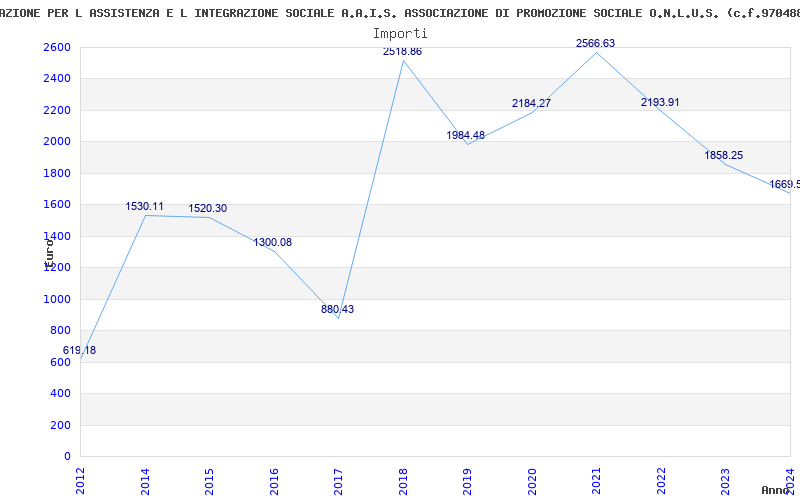Click the Euro y-axis title
The width and height of the screenshot is (800, 500).
(x=49, y=253)
